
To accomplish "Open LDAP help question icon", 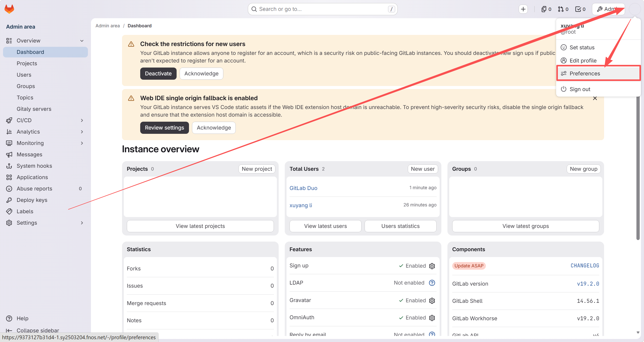I will [x=432, y=283].
